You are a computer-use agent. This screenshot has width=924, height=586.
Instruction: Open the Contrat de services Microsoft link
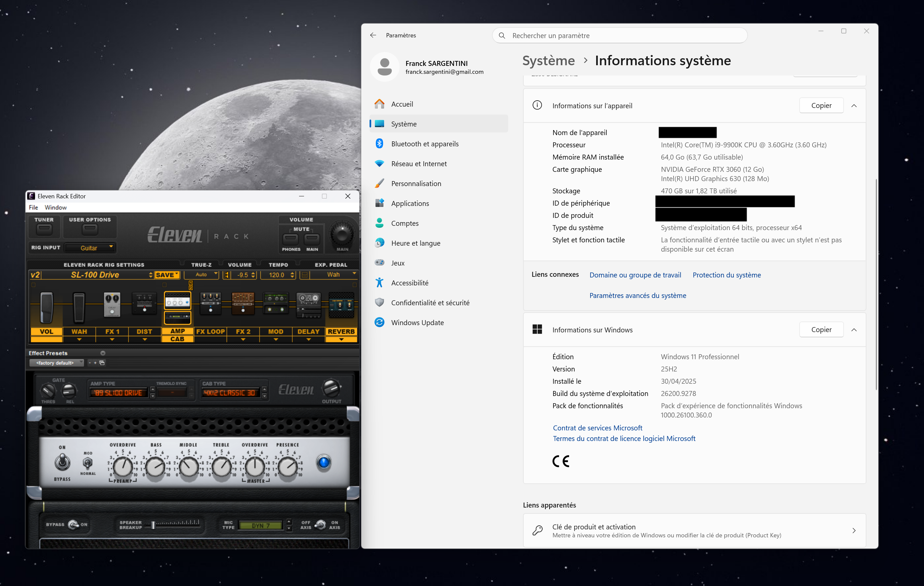coord(597,428)
